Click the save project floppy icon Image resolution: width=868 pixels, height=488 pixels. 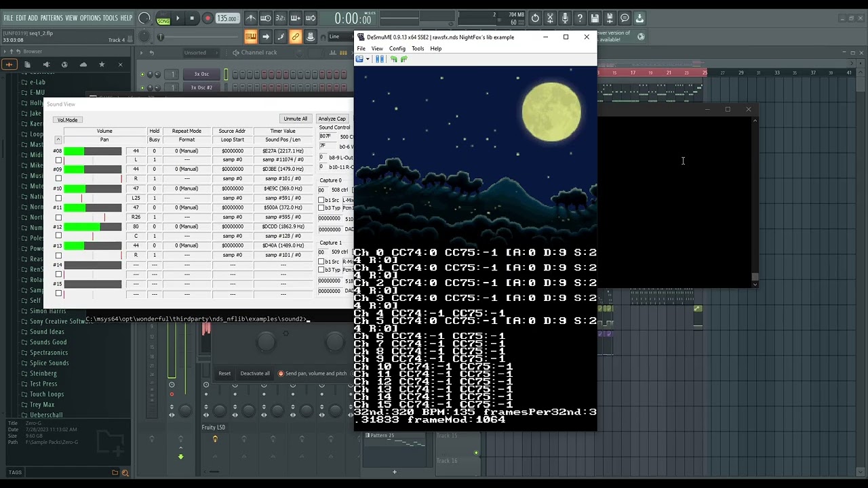pyautogui.click(x=595, y=18)
